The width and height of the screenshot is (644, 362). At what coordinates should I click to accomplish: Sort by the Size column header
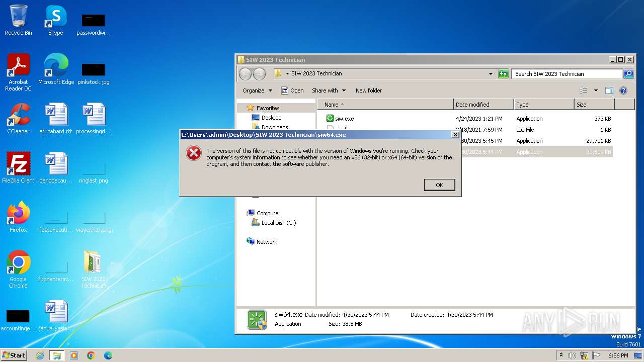click(x=594, y=105)
